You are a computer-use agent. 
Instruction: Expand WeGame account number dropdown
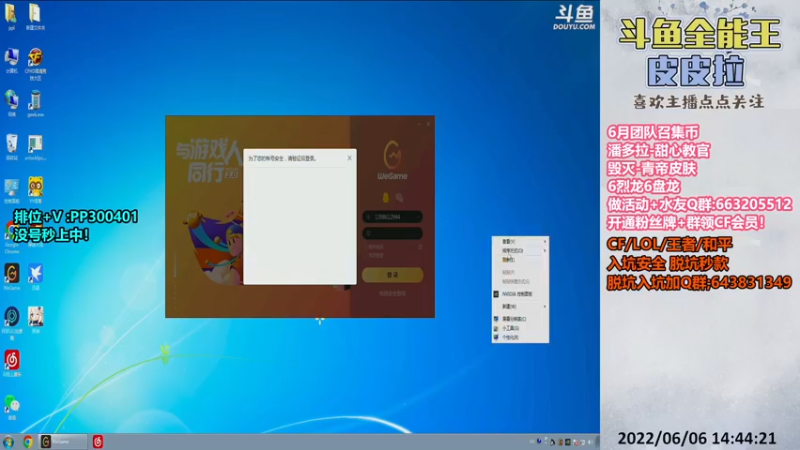coord(418,217)
